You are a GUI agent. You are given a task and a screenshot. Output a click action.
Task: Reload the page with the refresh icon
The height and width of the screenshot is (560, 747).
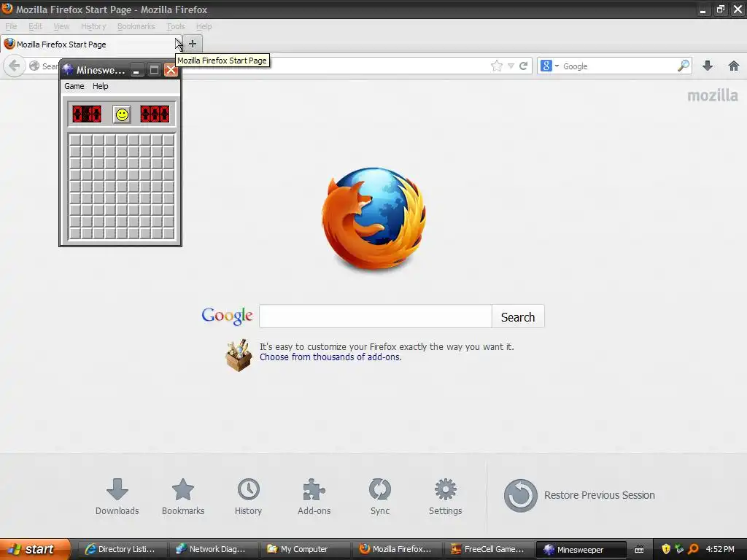[x=523, y=66]
